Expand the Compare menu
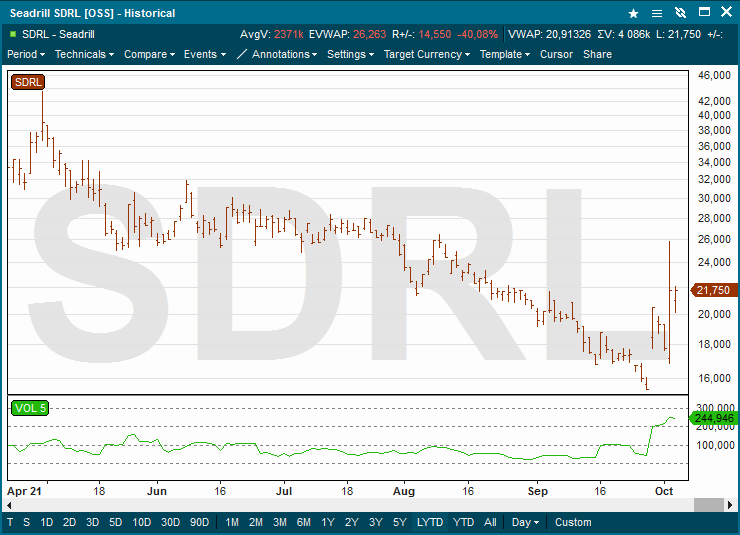The width and height of the screenshot is (740, 535). coord(149,54)
